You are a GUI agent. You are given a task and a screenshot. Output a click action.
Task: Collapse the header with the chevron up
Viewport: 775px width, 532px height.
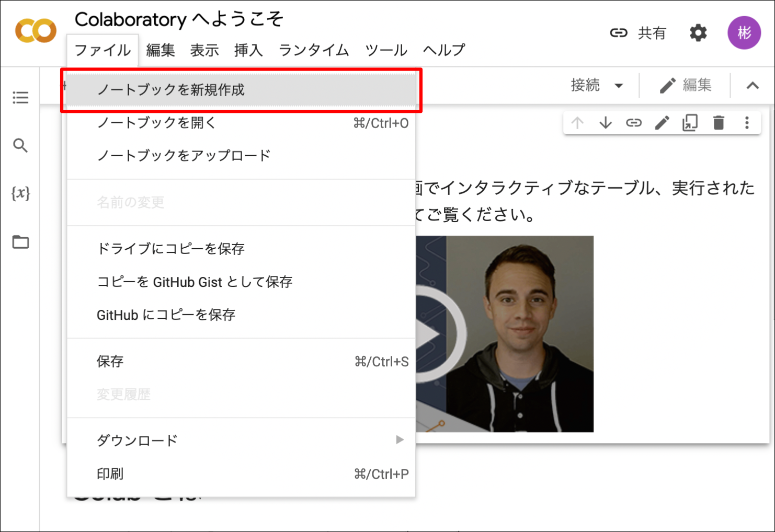click(753, 85)
